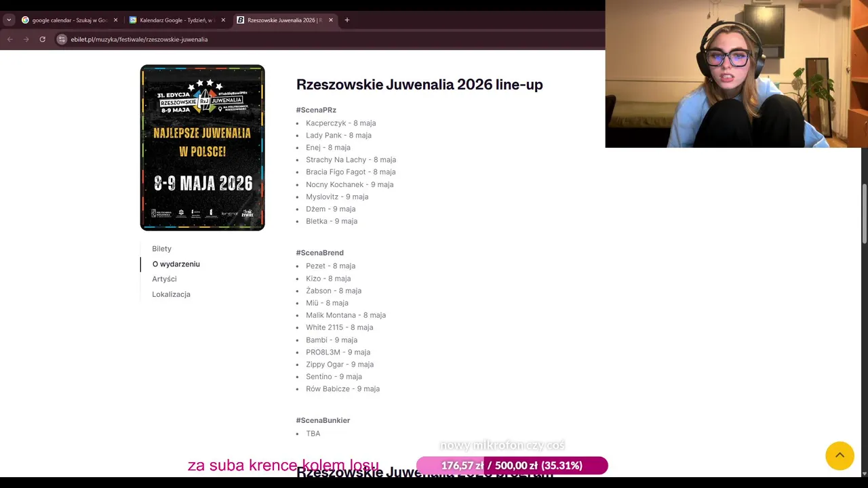Image resolution: width=868 pixels, height=488 pixels.
Task: Click the 'TBA' entry under ScenaBunkier
Action: click(313, 434)
